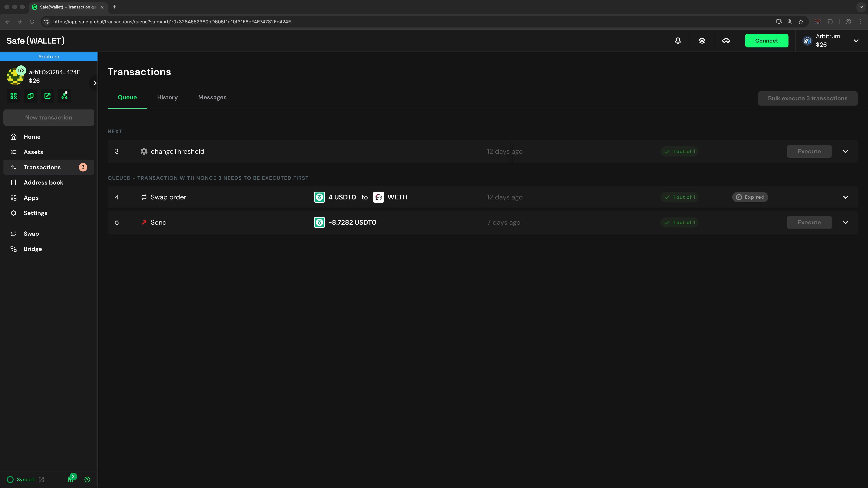Toggle the sidebar member management icon with notification dot

click(x=64, y=96)
